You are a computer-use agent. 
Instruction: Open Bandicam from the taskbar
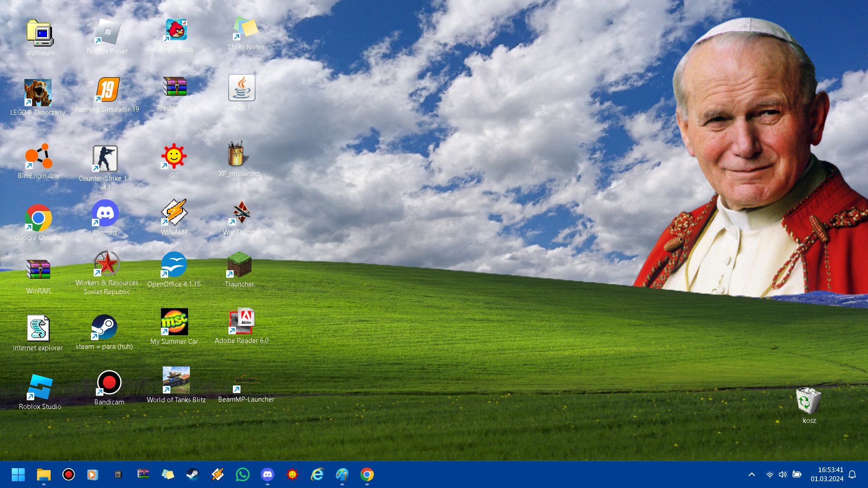(68, 474)
